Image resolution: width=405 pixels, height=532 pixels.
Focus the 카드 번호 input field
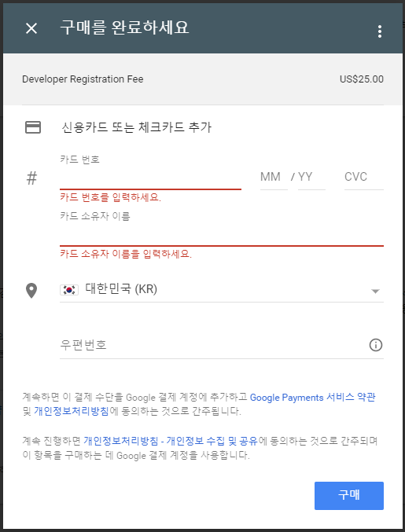tap(150, 178)
